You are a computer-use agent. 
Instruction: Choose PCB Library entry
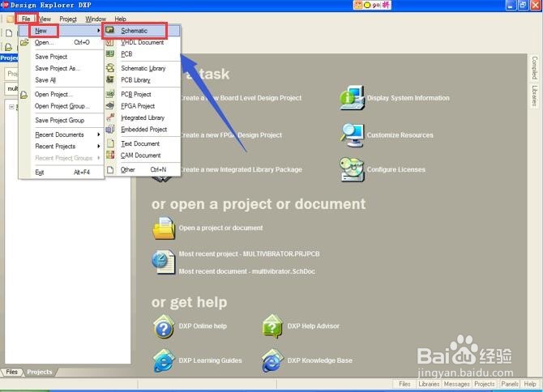pyautogui.click(x=142, y=80)
